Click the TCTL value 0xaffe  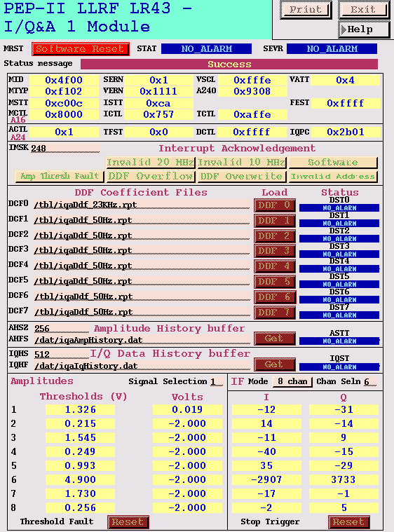252,114
